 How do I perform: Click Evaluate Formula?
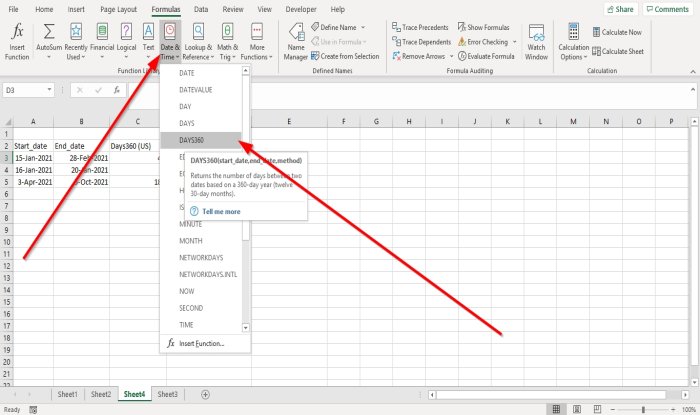[486, 56]
